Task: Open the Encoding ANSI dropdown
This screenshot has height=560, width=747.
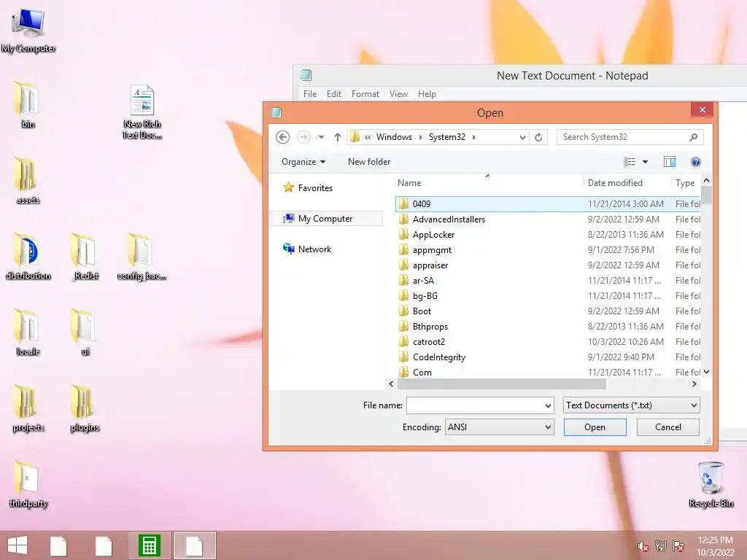Action: point(499,427)
